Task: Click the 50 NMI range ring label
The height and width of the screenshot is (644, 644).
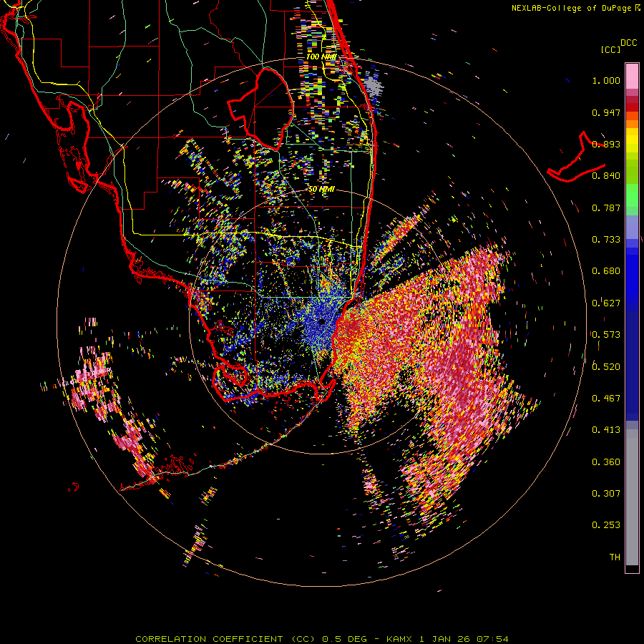Action: pyautogui.click(x=321, y=190)
